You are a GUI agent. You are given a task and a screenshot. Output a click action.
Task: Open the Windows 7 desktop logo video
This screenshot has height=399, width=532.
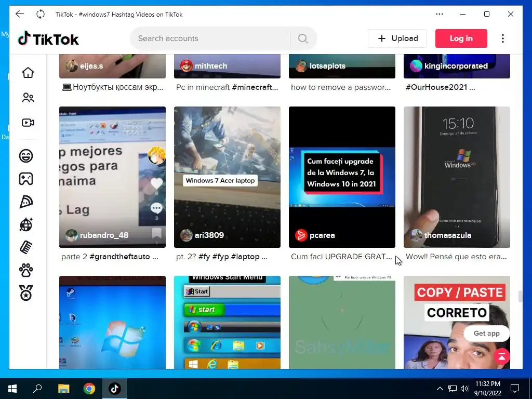(112, 322)
